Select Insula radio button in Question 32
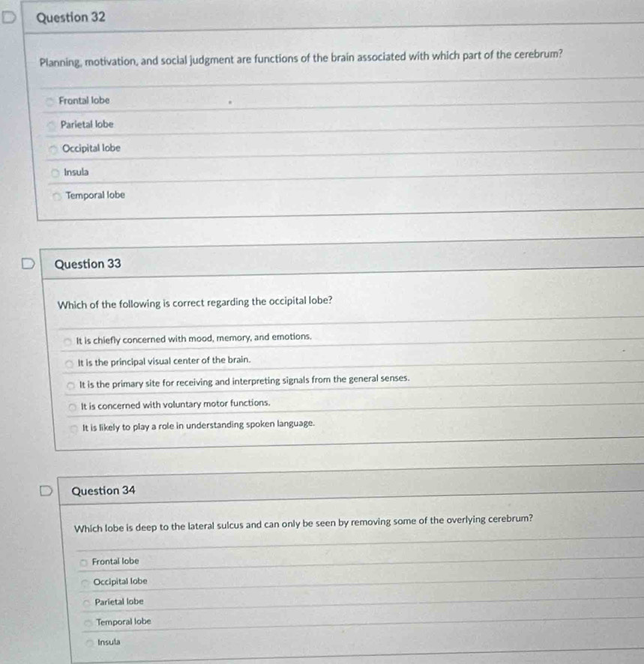 click(x=55, y=172)
